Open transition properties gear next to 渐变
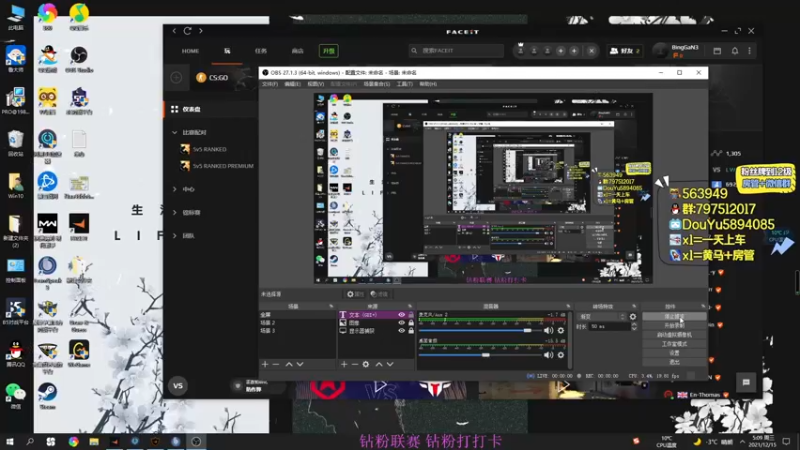The width and height of the screenshot is (800, 450). pos(633,317)
